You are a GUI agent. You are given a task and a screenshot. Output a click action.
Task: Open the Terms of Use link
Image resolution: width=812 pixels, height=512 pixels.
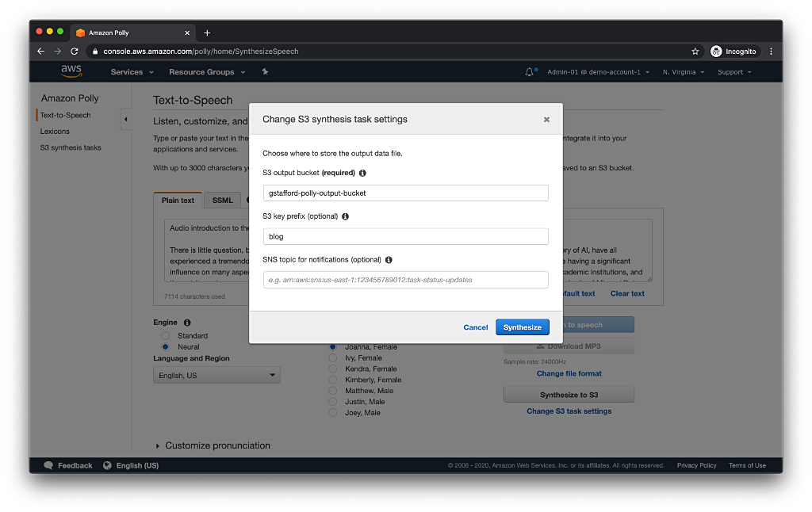click(747, 465)
